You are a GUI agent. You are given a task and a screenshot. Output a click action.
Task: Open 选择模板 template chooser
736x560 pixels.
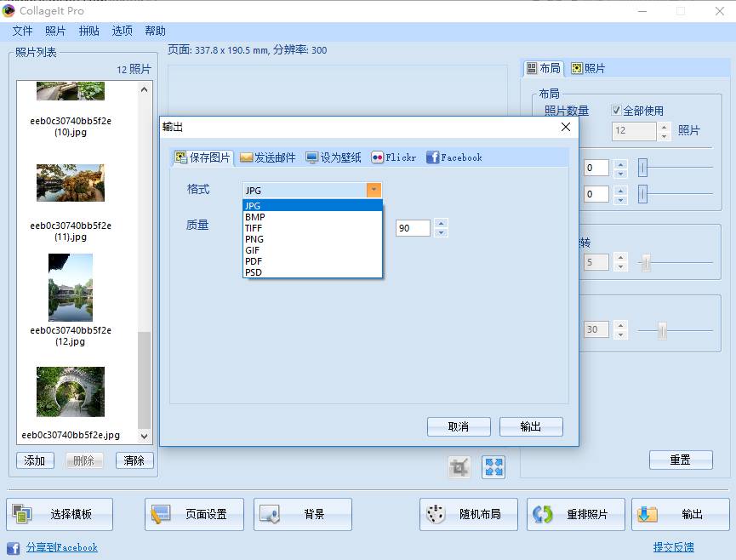(60, 514)
